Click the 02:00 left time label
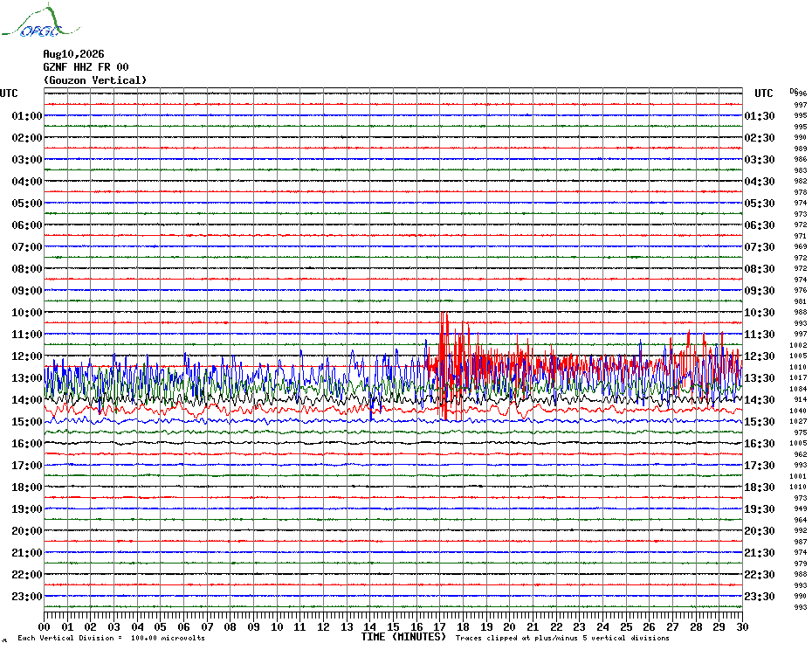This screenshot has width=812, height=650. point(27,137)
